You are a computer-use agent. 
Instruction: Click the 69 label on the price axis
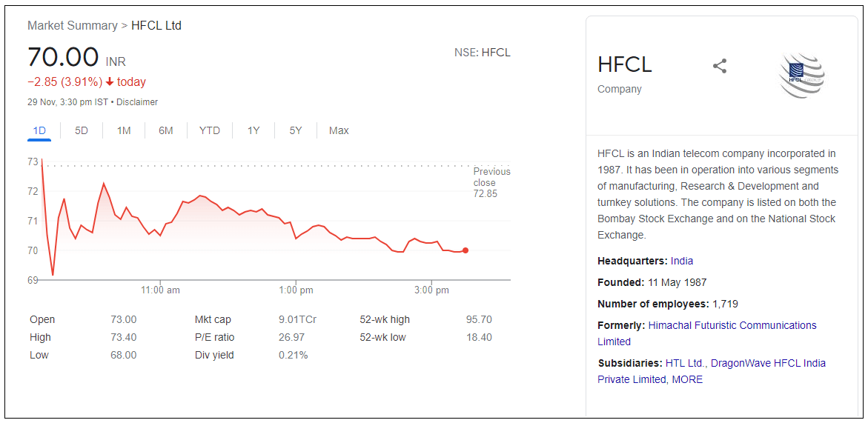(33, 280)
